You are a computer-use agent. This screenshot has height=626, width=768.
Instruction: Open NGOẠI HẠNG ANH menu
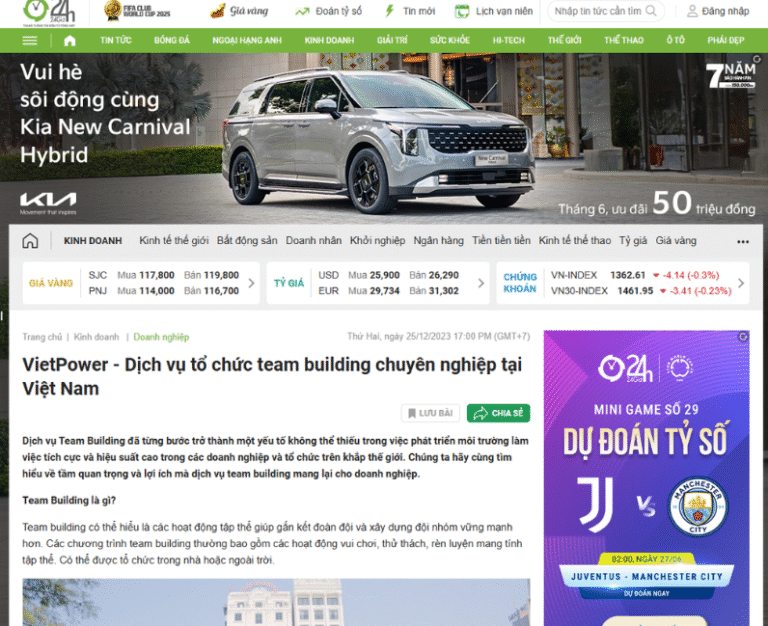coord(247,41)
